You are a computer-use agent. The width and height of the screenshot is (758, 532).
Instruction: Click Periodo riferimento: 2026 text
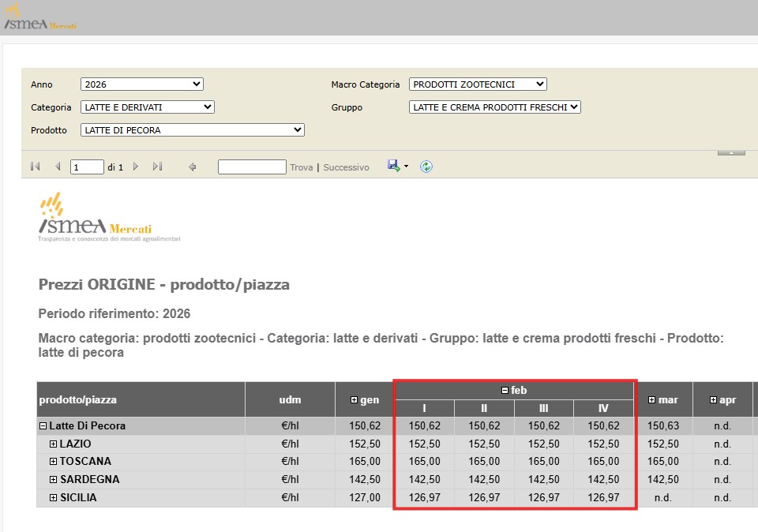click(114, 313)
